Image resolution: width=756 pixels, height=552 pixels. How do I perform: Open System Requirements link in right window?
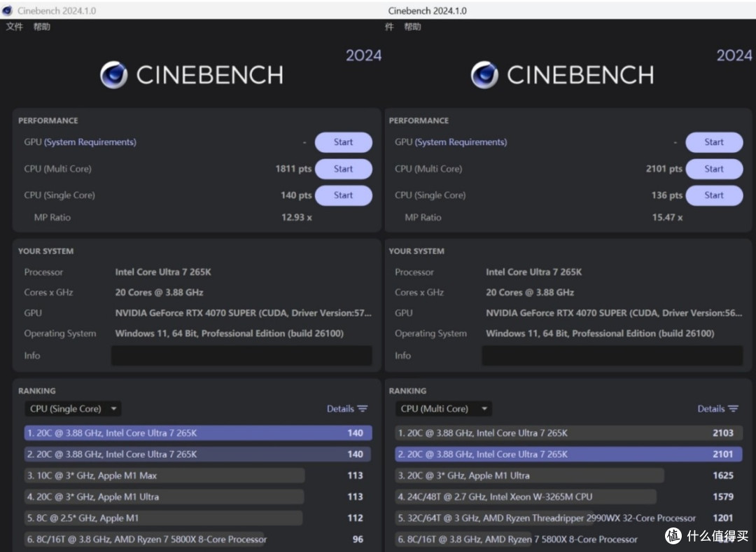pos(461,142)
